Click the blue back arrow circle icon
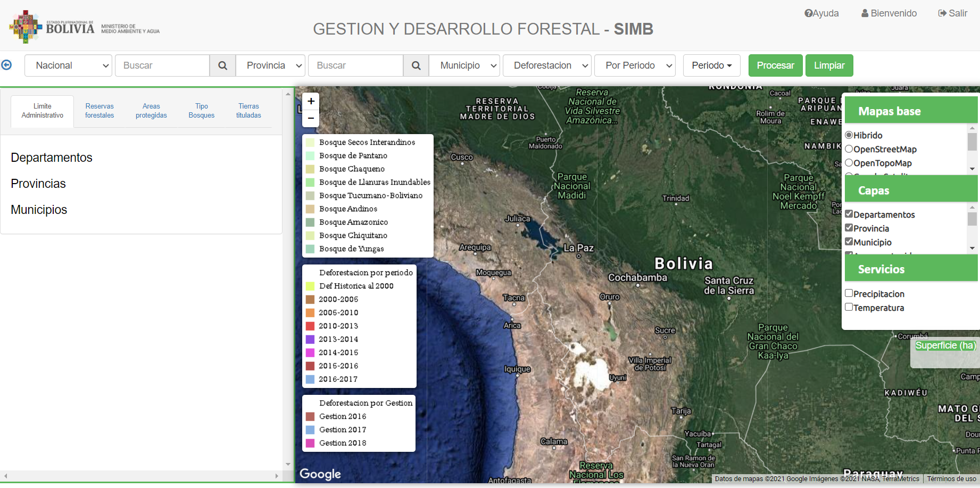Image resolution: width=980 pixels, height=488 pixels. pyautogui.click(x=6, y=65)
